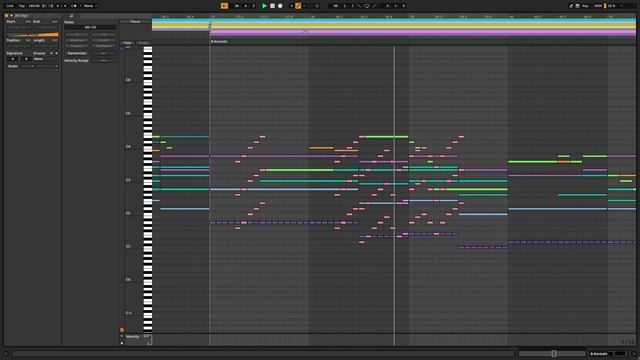Click the orange icon below the piano keyboard
Viewport: 640px width, 360px height.
point(122,330)
